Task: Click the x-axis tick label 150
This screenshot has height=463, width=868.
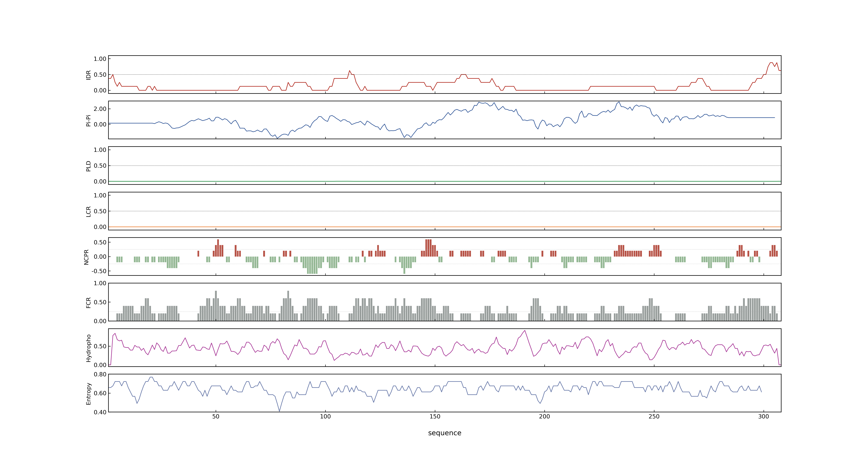Action: click(435, 416)
